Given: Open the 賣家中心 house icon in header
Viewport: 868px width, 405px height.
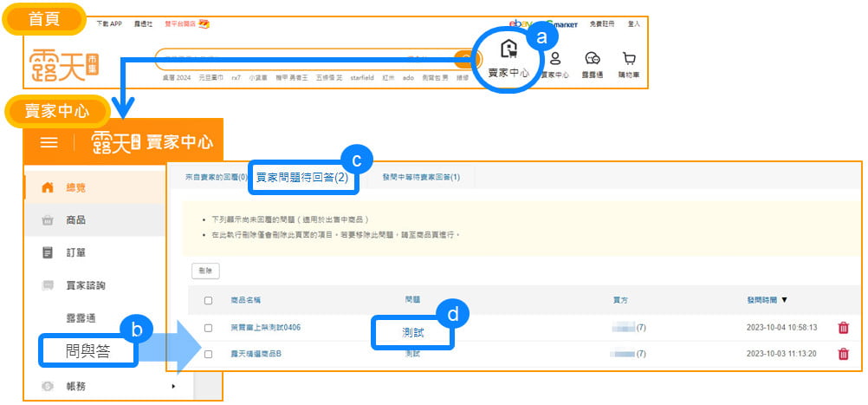Looking at the screenshot, I should pyautogui.click(x=509, y=50).
